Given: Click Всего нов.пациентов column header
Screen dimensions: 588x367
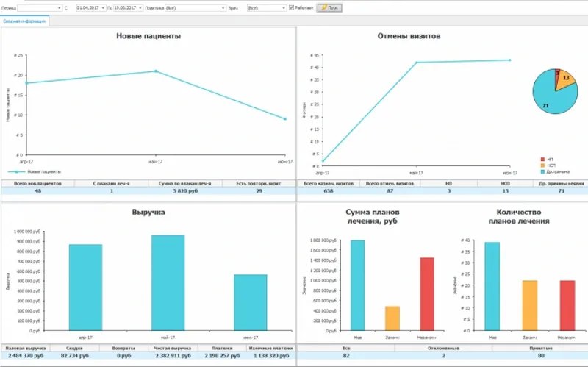Looking at the screenshot, I should (x=37, y=184).
